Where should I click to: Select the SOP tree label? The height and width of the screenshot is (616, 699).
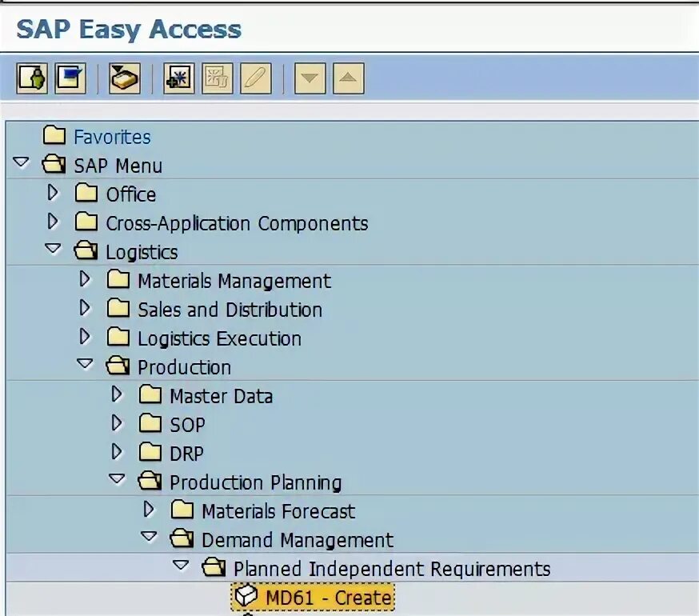(188, 425)
